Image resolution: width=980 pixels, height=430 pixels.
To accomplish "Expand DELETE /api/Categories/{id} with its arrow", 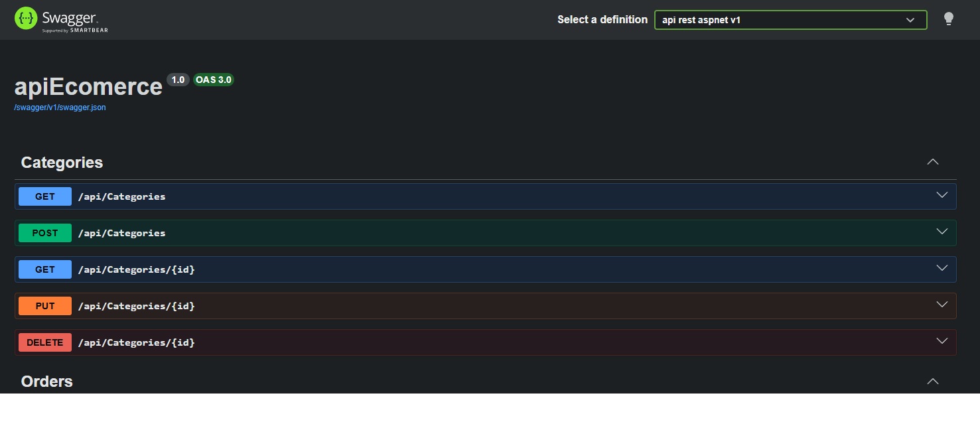I will coord(942,341).
